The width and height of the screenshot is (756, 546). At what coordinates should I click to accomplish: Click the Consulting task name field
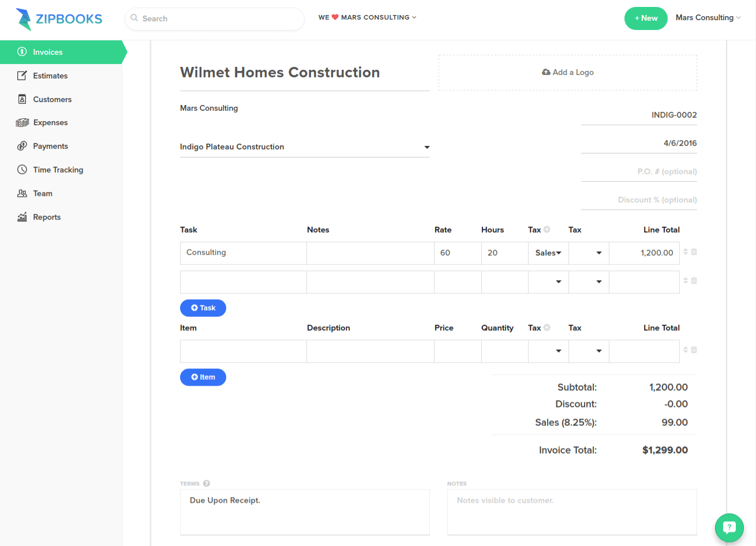[244, 253]
